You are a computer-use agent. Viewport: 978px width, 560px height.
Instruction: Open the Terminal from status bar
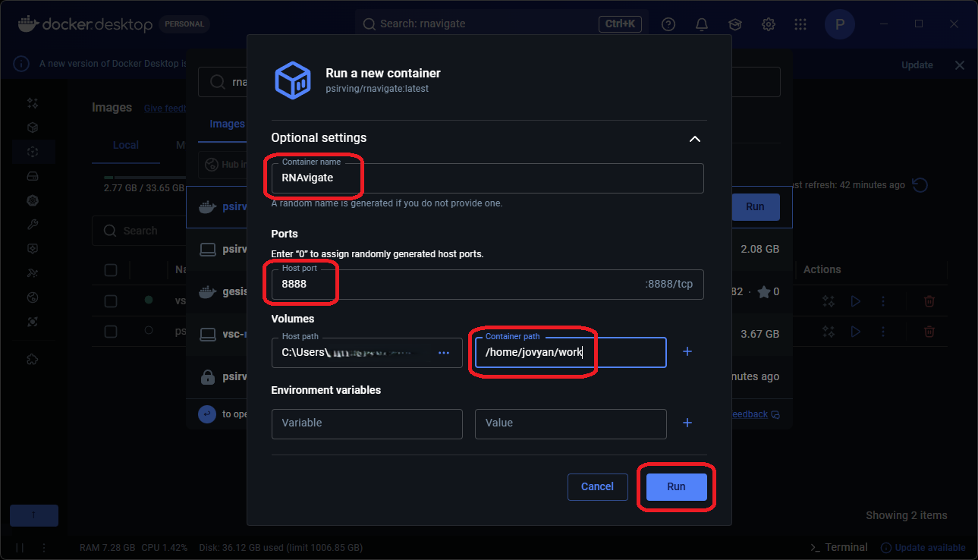click(x=839, y=547)
